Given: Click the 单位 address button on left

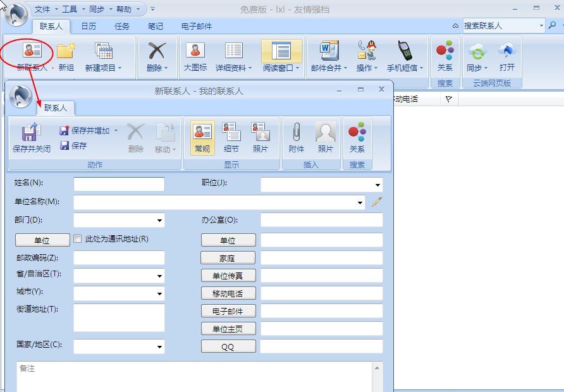Looking at the screenshot, I should 42,240.
